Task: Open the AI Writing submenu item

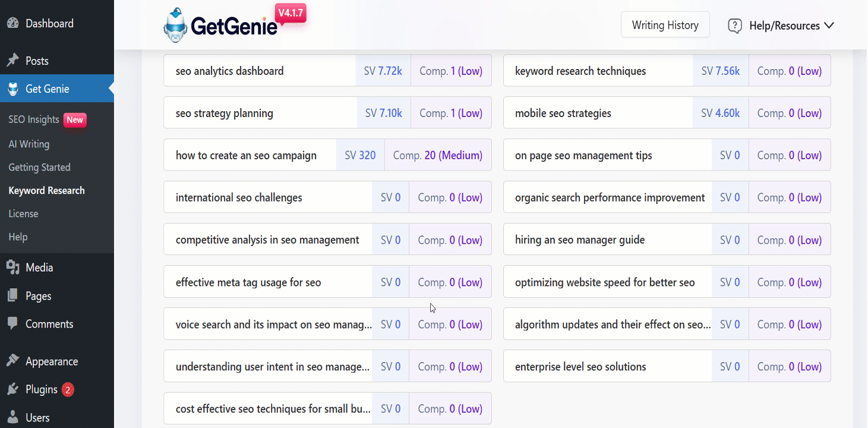Action: point(29,144)
